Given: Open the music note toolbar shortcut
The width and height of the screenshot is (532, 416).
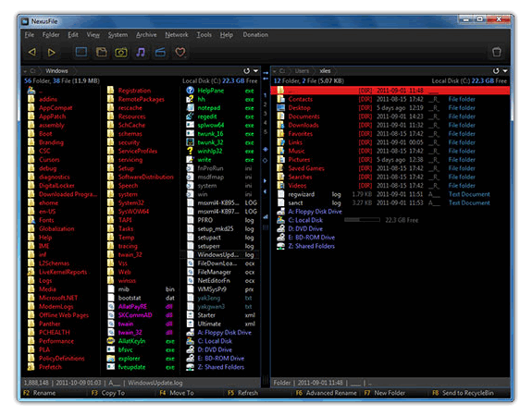Looking at the screenshot, I should pos(141,52).
